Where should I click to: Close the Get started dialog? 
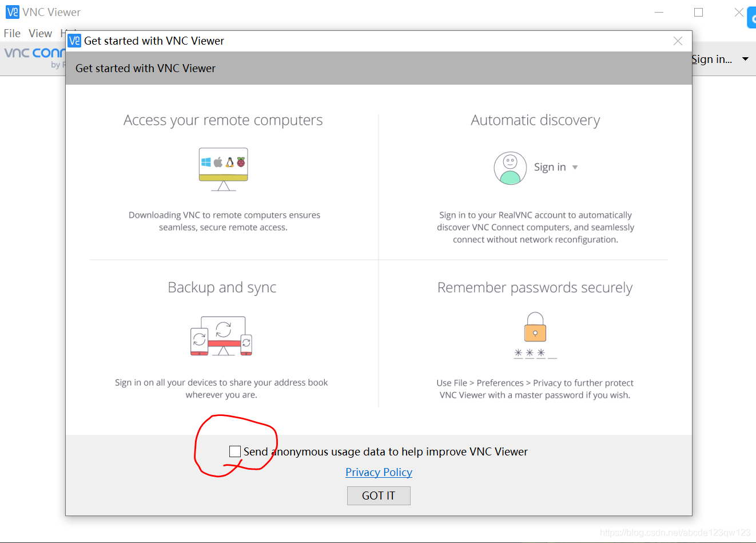pos(678,41)
